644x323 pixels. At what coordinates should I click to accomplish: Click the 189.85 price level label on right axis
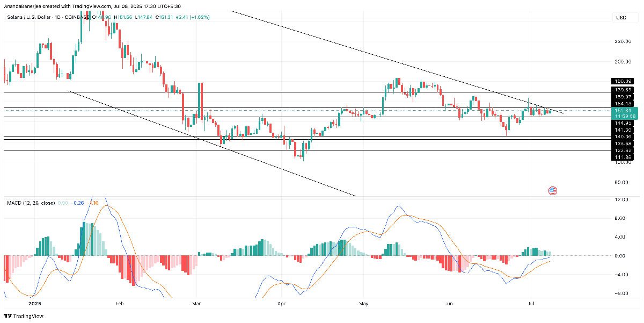pyautogui.click(x=623, y=89)
